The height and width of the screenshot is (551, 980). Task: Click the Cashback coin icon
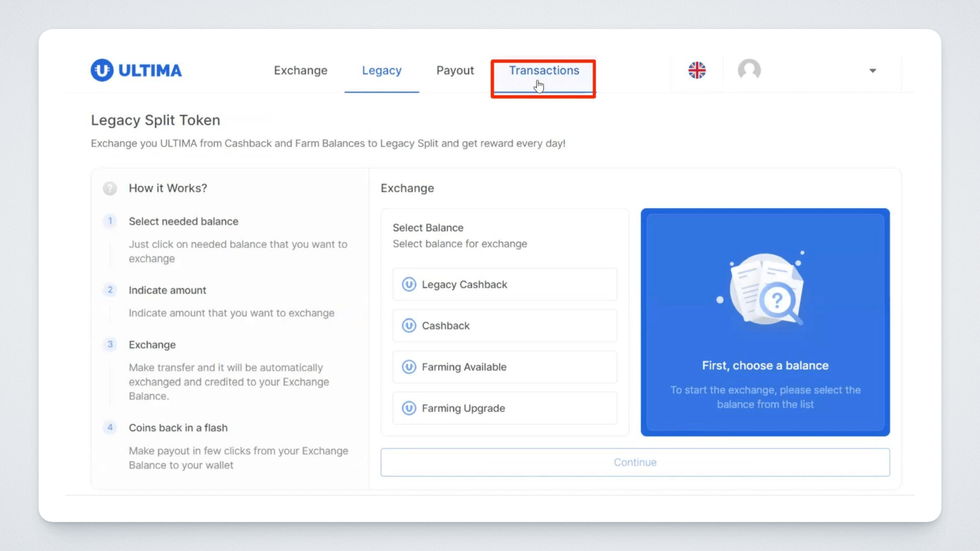tap(409, 325)
